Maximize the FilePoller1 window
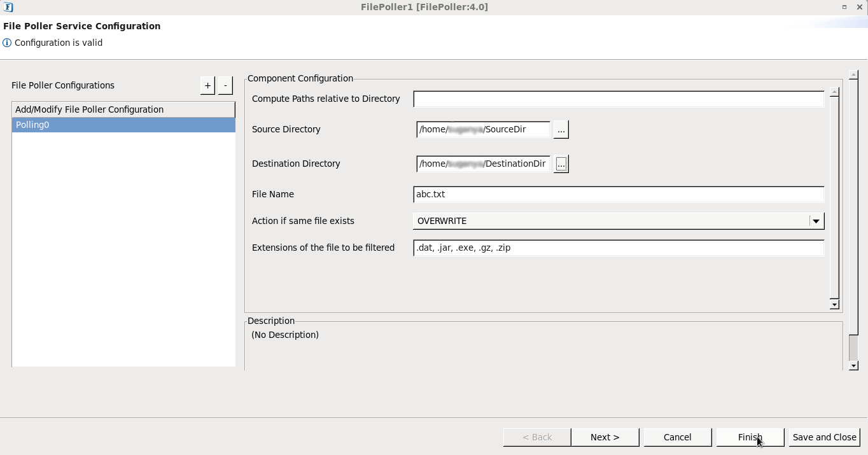The height and width of the screenshot is (455, 868). coord(844,7)
